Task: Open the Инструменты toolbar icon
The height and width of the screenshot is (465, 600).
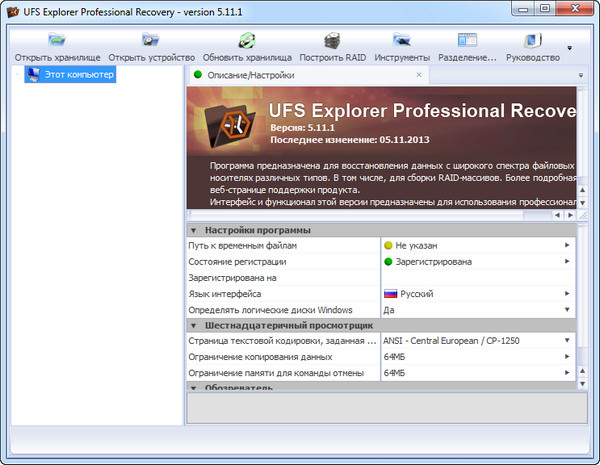Action: coord(402,40)
